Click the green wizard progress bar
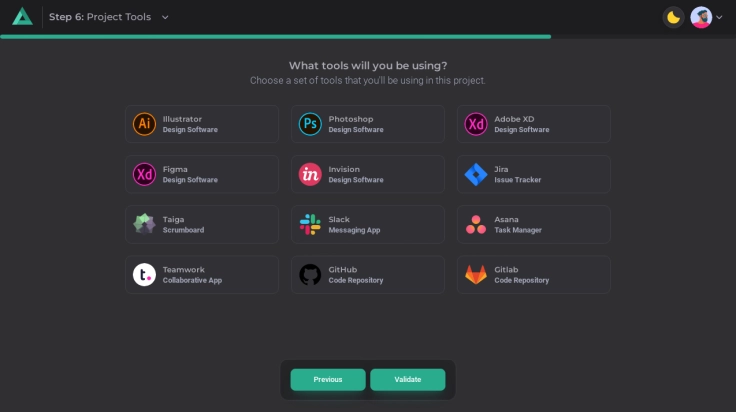Viewport: 736px width, 412px height. (x=275, y=36)
